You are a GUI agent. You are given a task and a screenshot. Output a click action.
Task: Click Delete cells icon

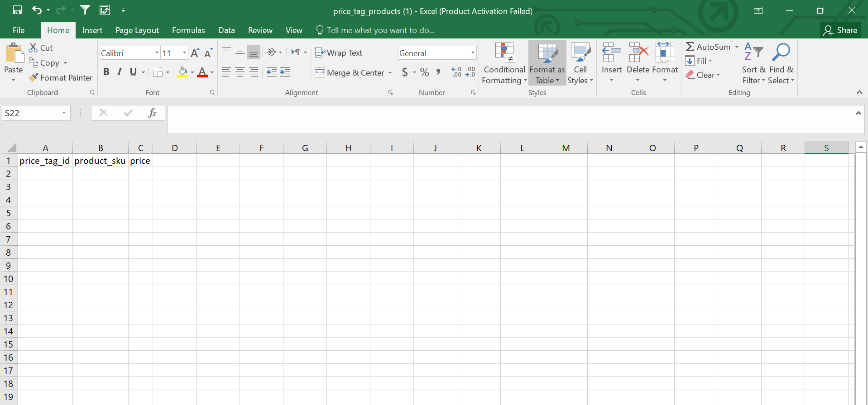[638, 53]
